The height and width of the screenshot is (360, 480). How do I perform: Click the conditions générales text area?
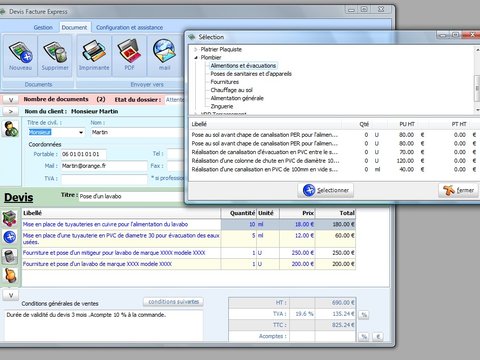[x=104, y=326]
